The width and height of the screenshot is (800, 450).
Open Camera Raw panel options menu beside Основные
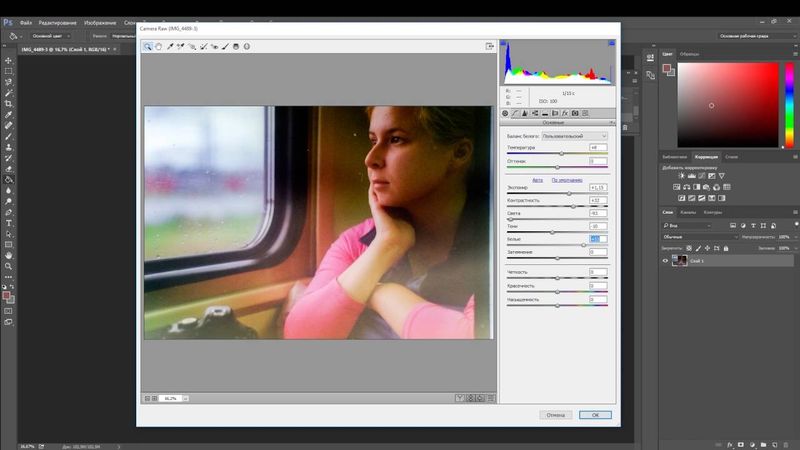[612, 123]
